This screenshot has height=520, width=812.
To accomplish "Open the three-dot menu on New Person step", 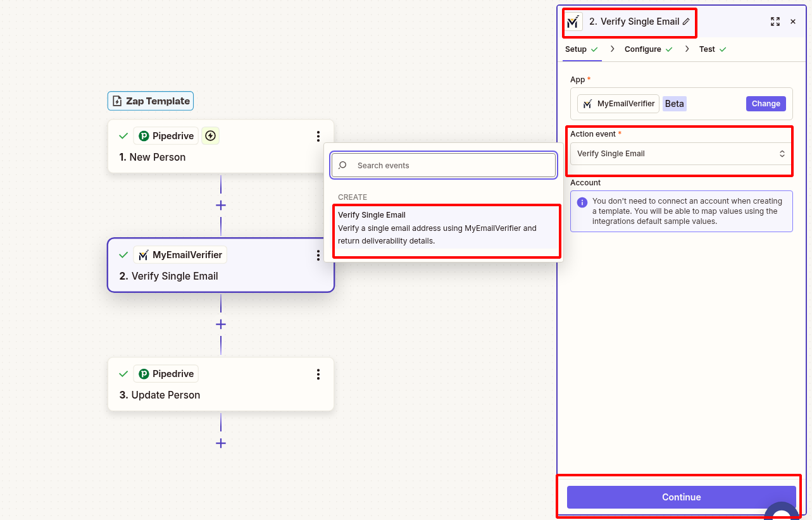I will click(318, 136).
